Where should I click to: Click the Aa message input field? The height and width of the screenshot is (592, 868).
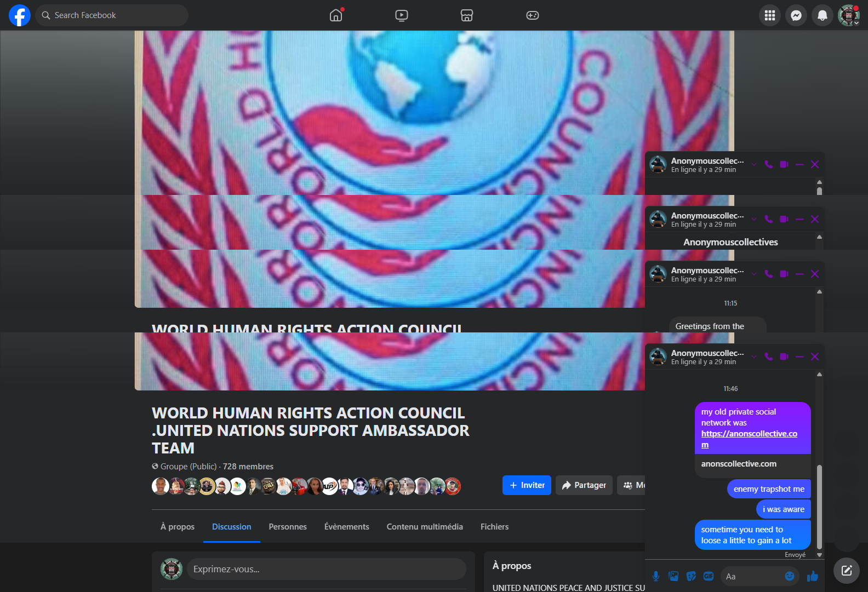(752, 576)
